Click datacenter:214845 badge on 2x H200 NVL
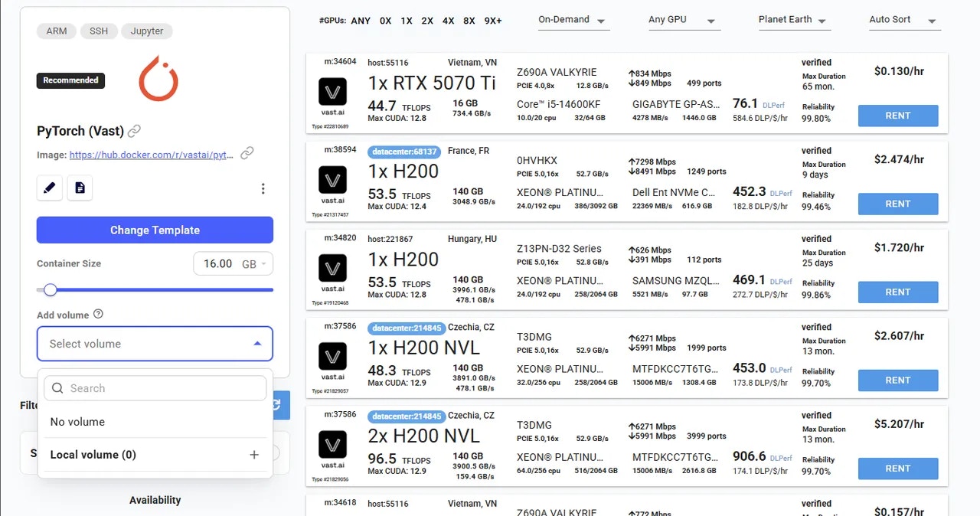 (x=405, y=416)
